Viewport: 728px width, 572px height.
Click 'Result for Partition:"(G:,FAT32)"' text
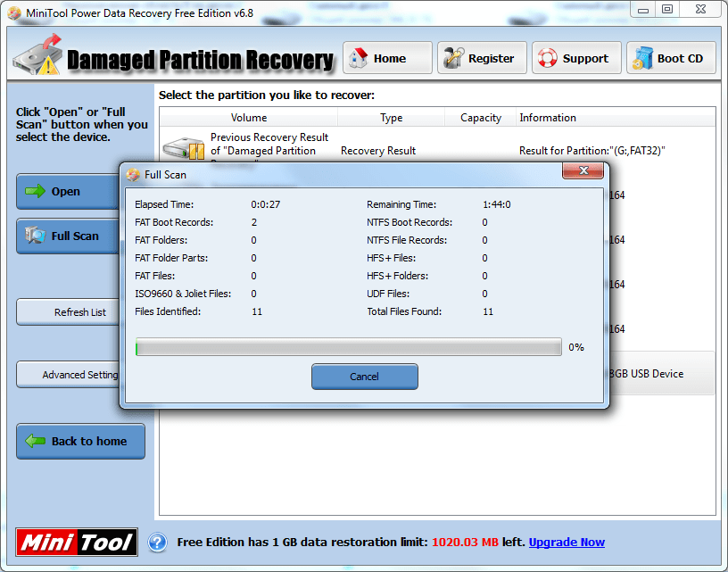pyautogui.click(x=592, y=151)
